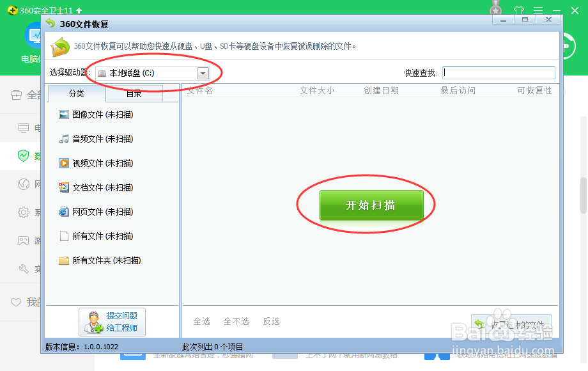Select 文档文件 (未扫描) category
The height and width of the screenshot is (371, 588).
point(96,187)
